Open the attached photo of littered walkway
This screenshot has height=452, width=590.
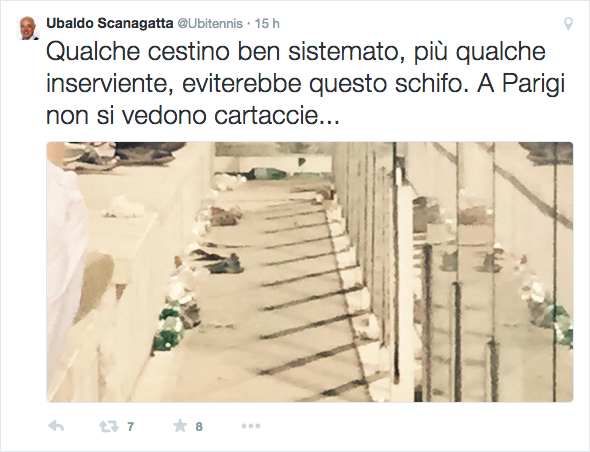tap(310, 272)
